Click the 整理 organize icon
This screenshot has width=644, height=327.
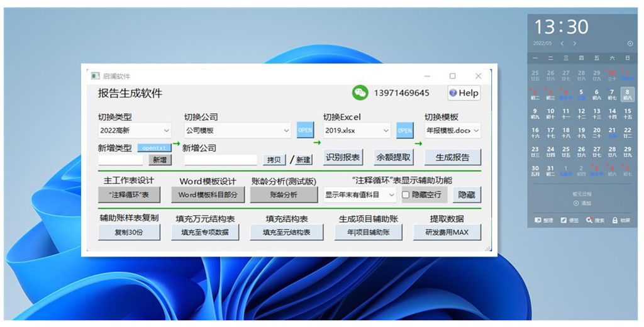coord(538,220)
